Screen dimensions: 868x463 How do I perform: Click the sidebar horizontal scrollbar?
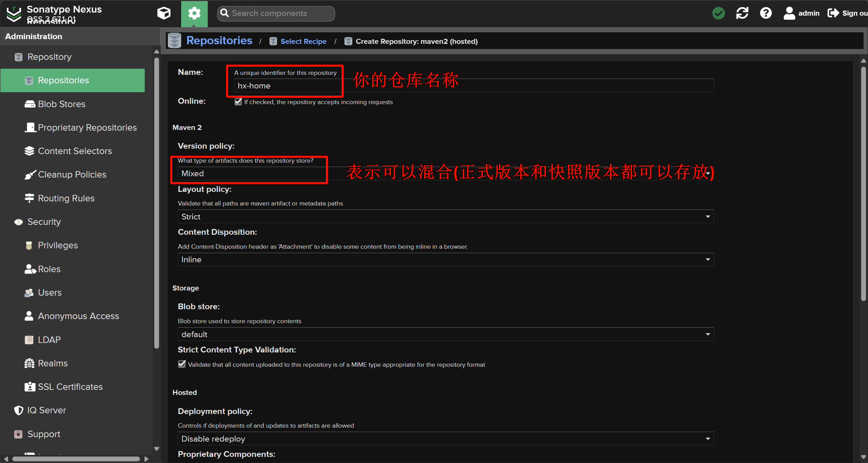pyautogui.click(x=76, y=459)
